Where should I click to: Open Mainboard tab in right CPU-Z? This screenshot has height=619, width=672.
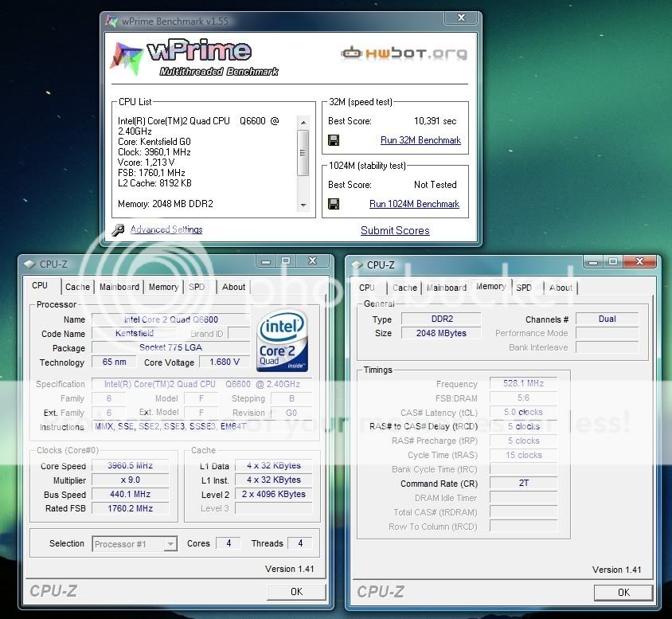(x=447, y=288)
